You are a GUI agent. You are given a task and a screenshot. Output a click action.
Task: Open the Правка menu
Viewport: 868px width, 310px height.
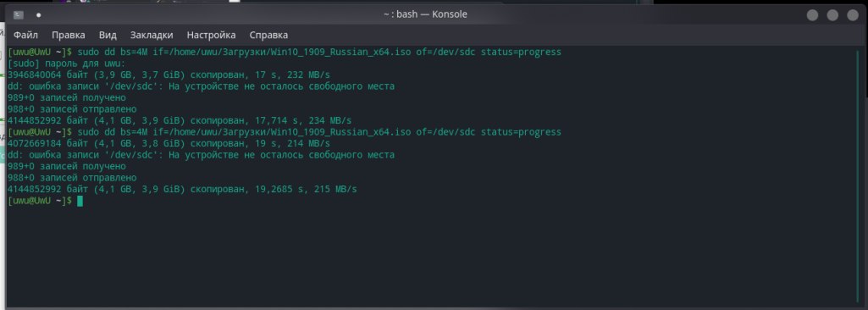click(x=69, y=35)
